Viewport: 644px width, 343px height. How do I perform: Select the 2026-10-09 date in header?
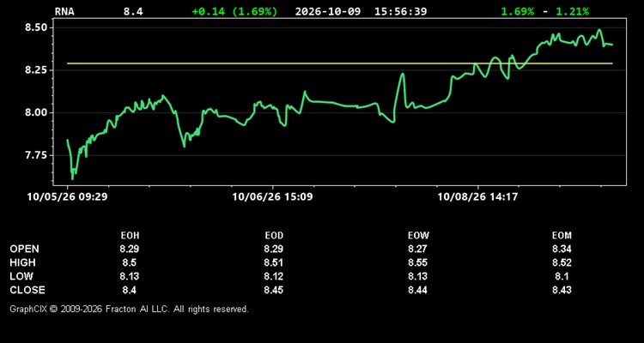tap(328, 11)
